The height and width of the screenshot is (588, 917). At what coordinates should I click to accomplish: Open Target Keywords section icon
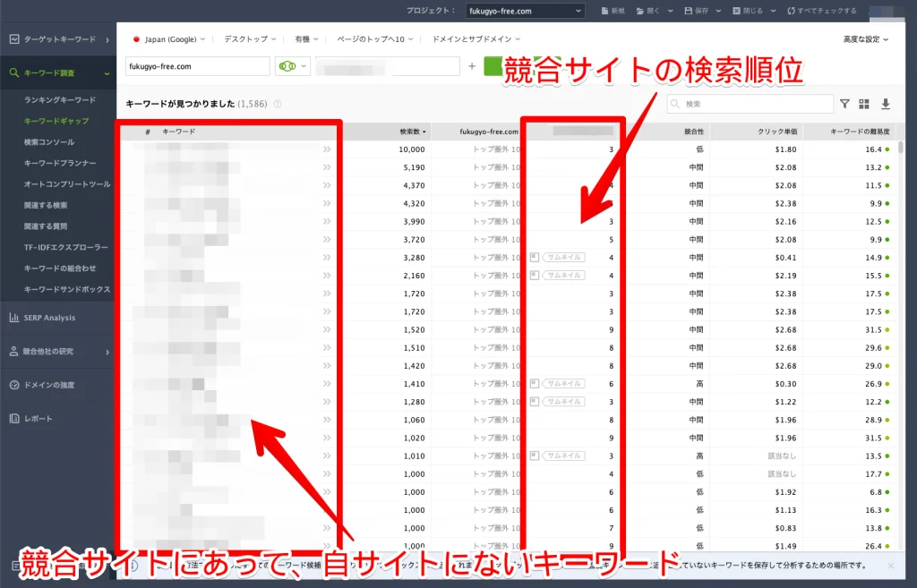[14, 39]
